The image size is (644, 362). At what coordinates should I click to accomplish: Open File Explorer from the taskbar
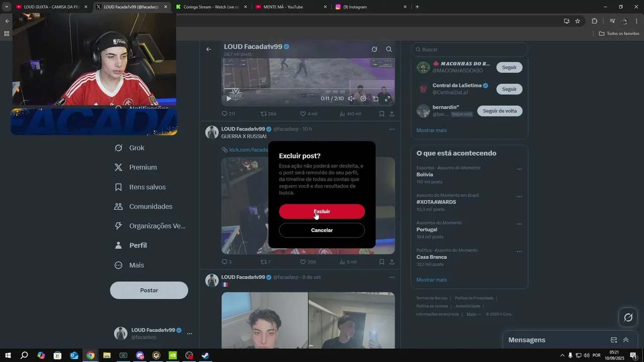pyautogui.click(x=107, y=355)
